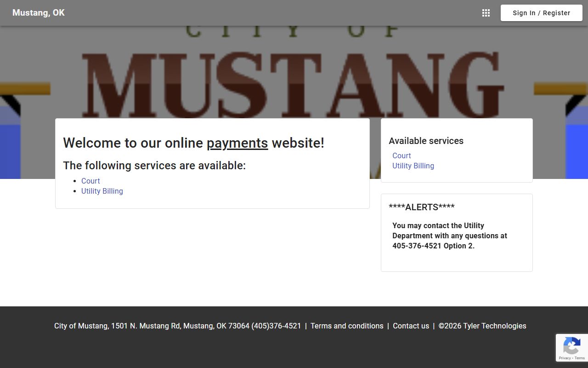This screenshot has width=588, height=368.
Task: Click 'The following services are available:' text
Action: pos(154,165)
